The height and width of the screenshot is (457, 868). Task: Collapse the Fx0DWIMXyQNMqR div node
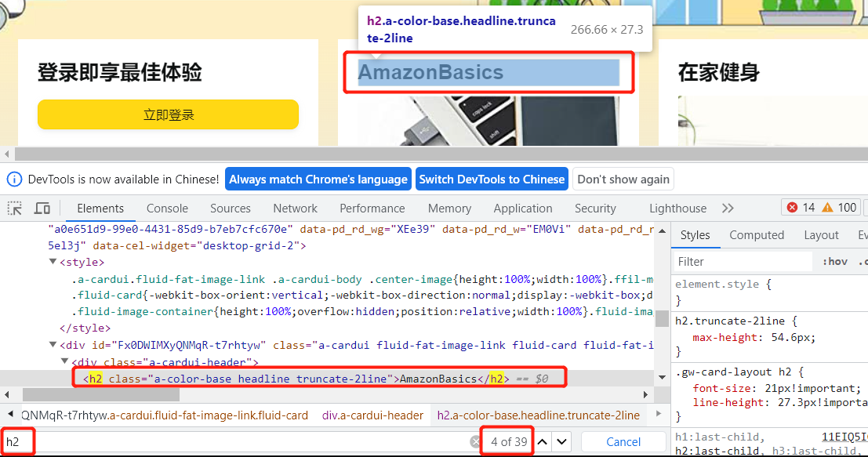pyautogui.click(x=53, y=345)
